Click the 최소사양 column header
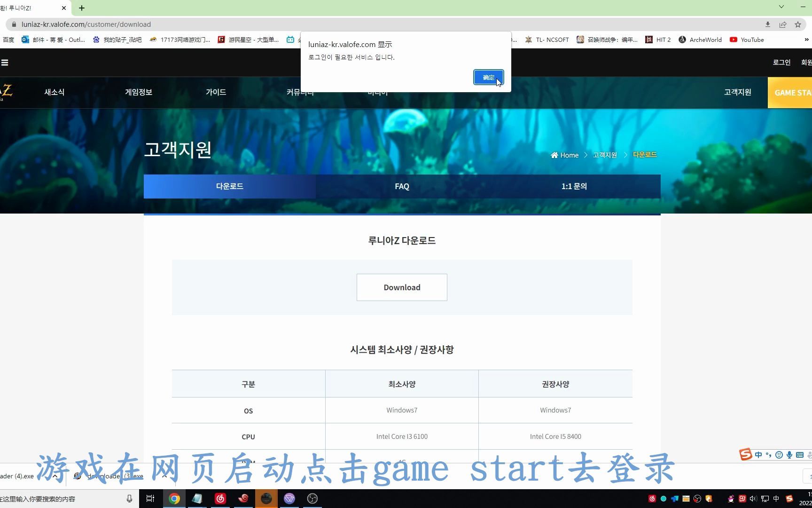 tap(402, 384)
